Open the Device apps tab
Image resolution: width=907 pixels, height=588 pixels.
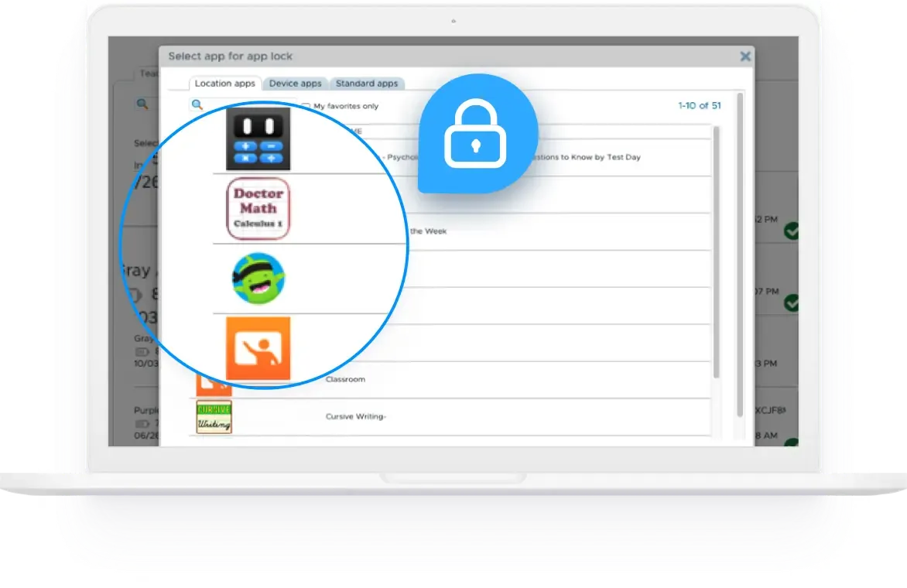click(x=295, y=84)
